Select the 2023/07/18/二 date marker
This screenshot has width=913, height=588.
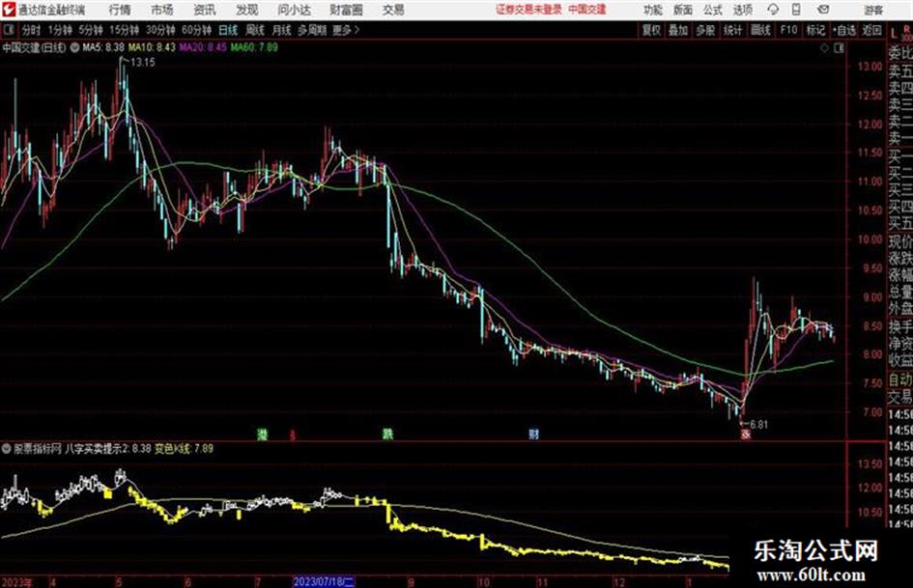pos(324,581)
